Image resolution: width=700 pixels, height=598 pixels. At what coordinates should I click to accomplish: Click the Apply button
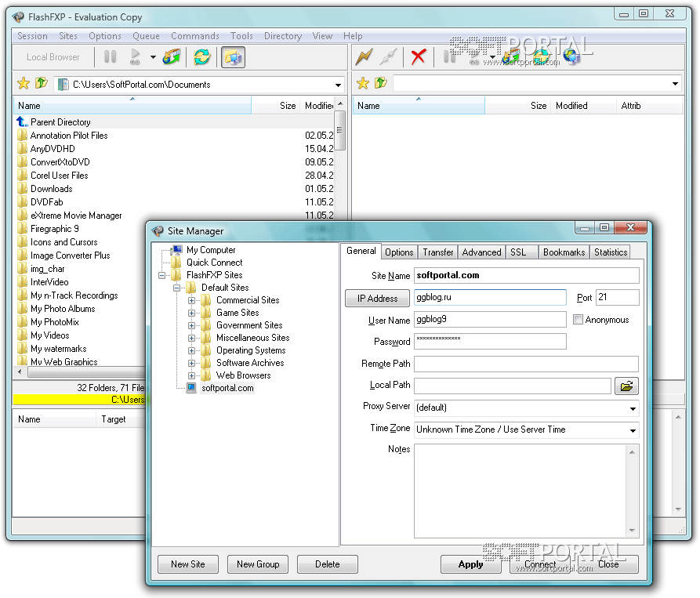coord(470,564)
